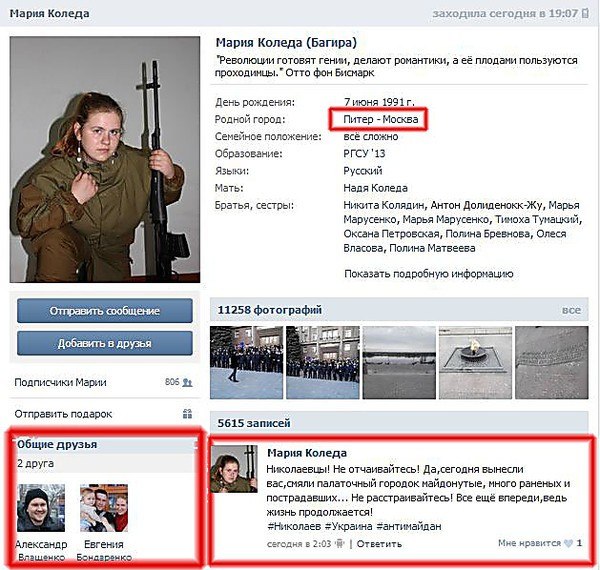Viewport: 600px width, 570px height.
Task: Expand Показать подробную информацию
Action: point(429,274)
